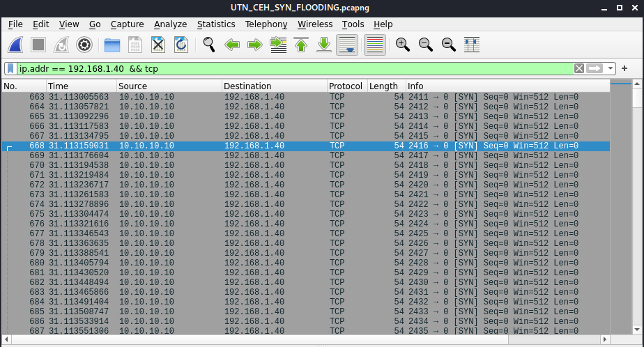The width and height of the screenshot is (644, 347).
Task: Reload this capture file icon
Action: click(x=181, y=45)
